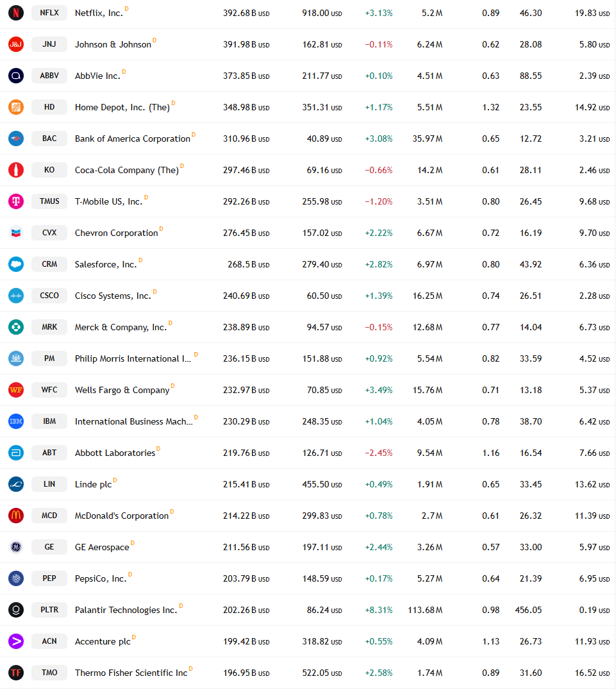
Task: Click the Johnson & Johnson logo icon
Action: 16,44
